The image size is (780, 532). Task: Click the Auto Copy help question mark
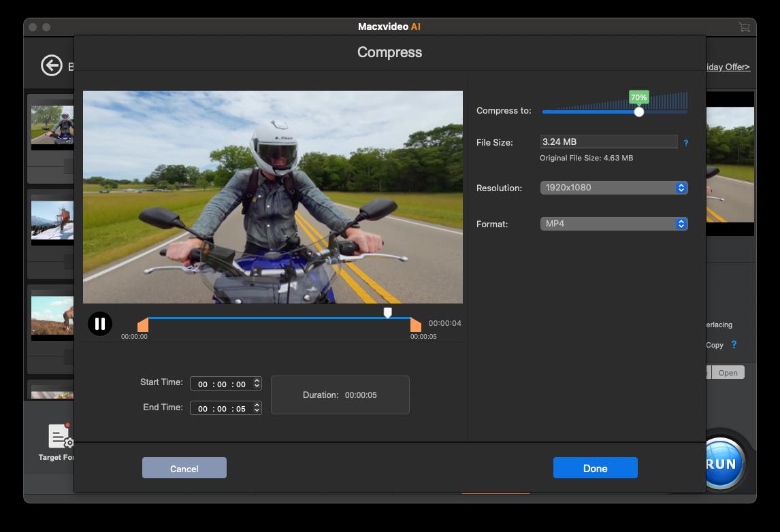tap(734, 345)
